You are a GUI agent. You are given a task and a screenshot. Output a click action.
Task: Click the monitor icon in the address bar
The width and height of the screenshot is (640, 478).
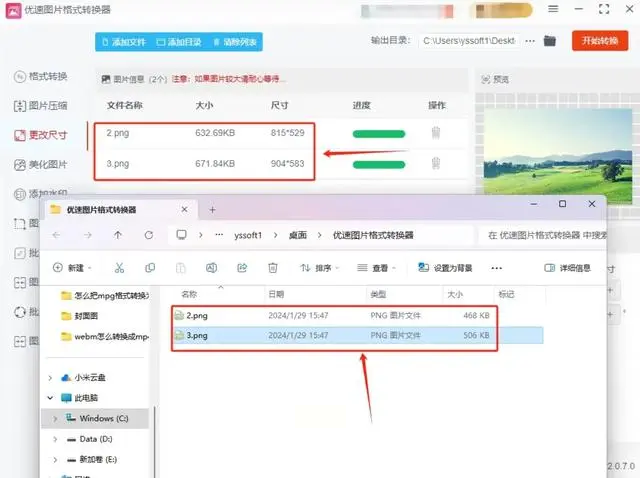coord(181,235)
